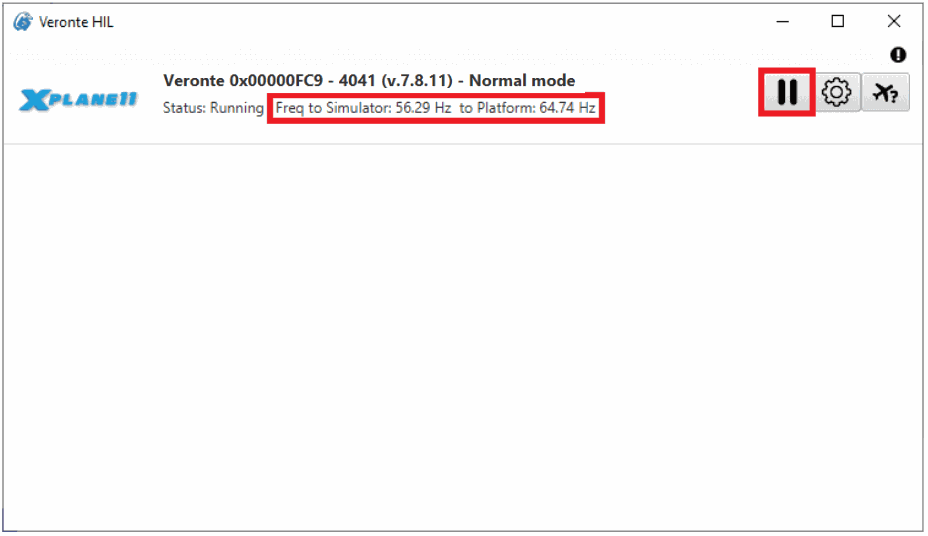Click the "Veronte HIL" window title text
This screenshot has height=536, width=928.
click(76, 22)
